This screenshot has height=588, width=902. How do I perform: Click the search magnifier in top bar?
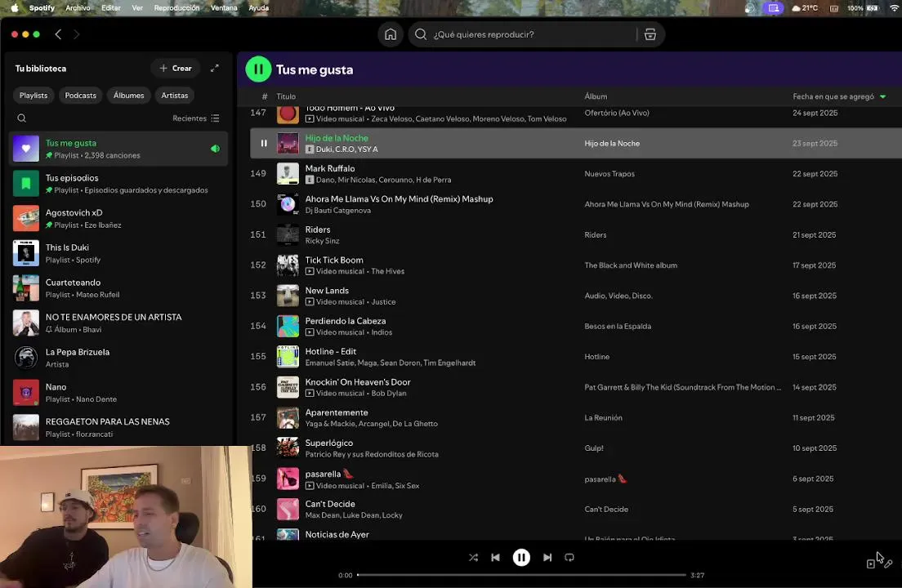pyautogui.click(x=421, y=34)
